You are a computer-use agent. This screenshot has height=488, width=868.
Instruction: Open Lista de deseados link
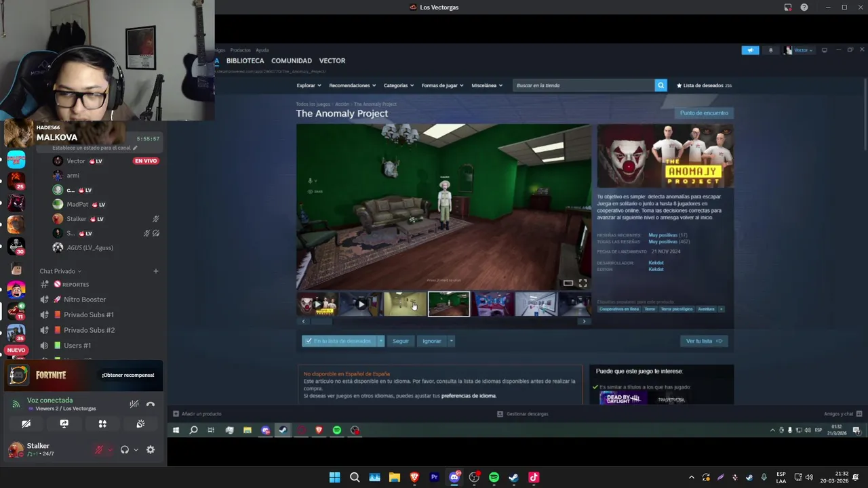703,85
